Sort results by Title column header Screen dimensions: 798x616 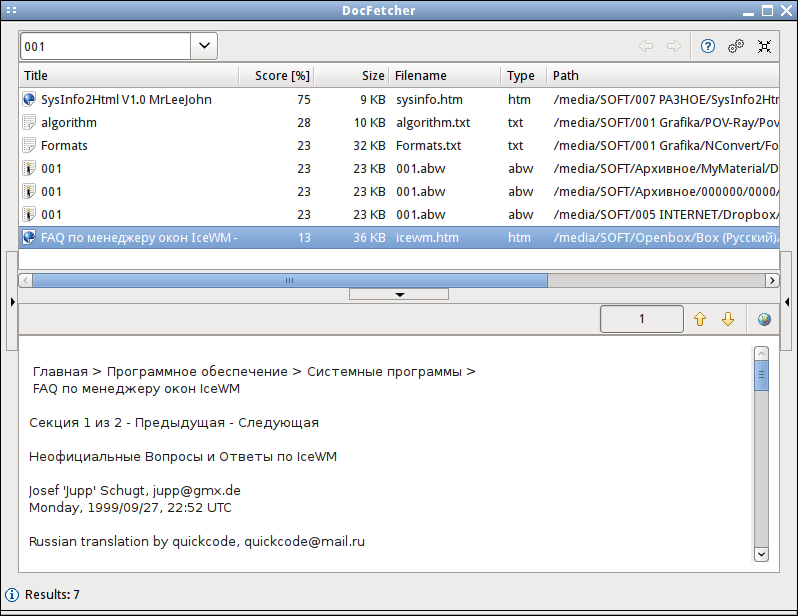click(129, 75)
